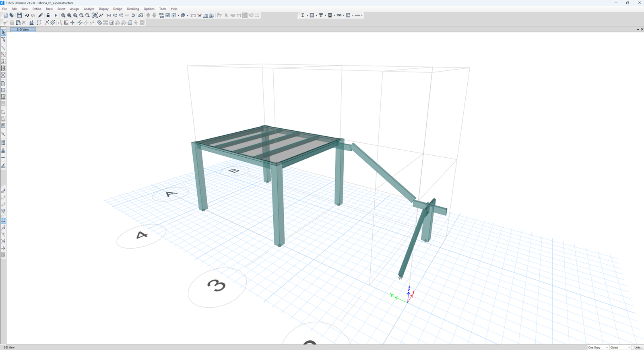This screenshot has height=350, width=644.
Task: Open the Assign menu
Action: [74, 9]
